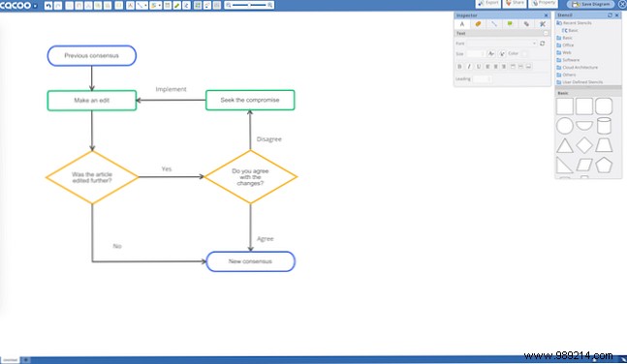
Task: Open the Others stencil folder
Action: 566,75
